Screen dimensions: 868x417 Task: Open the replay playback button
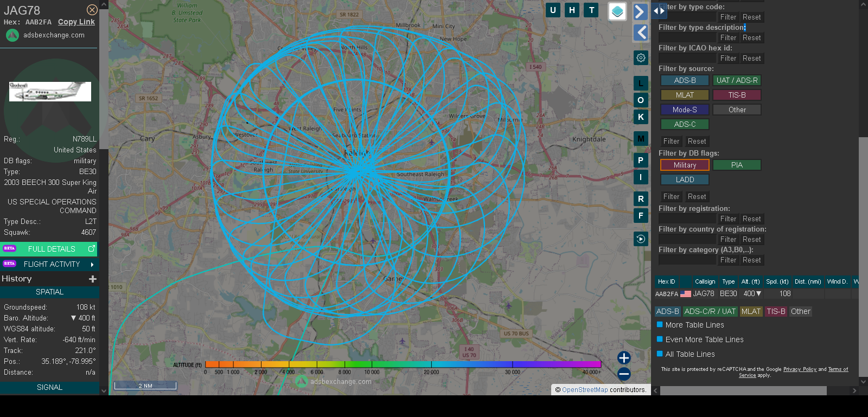pos(641,239)
